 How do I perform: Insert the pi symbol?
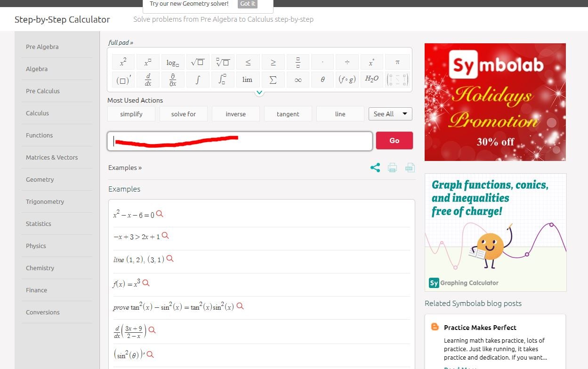[x=397, y=62]
